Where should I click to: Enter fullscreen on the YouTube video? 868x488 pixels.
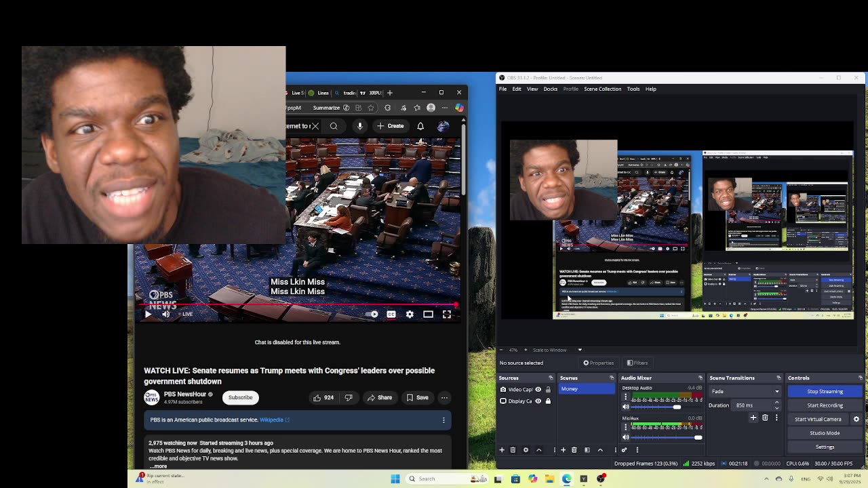[447, 314]
